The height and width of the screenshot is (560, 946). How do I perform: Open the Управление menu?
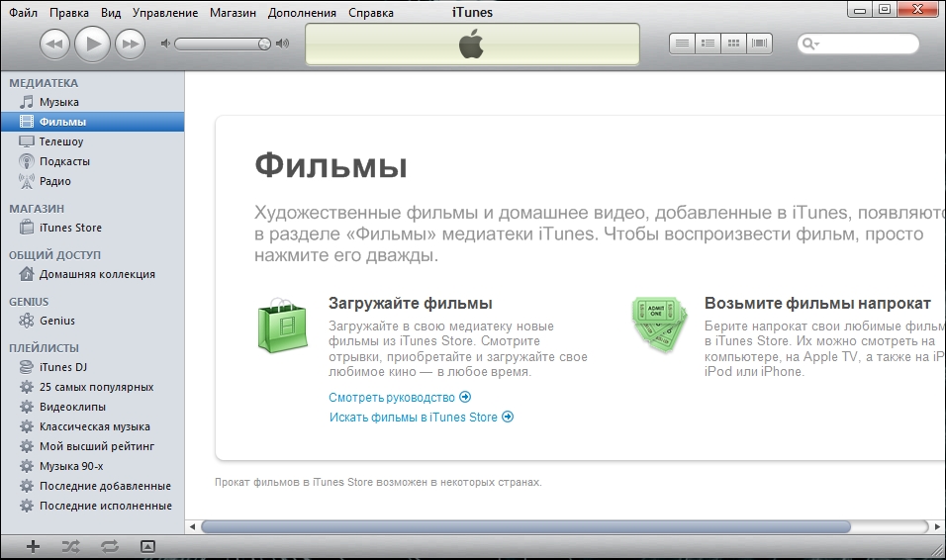(x=165, y=13)
